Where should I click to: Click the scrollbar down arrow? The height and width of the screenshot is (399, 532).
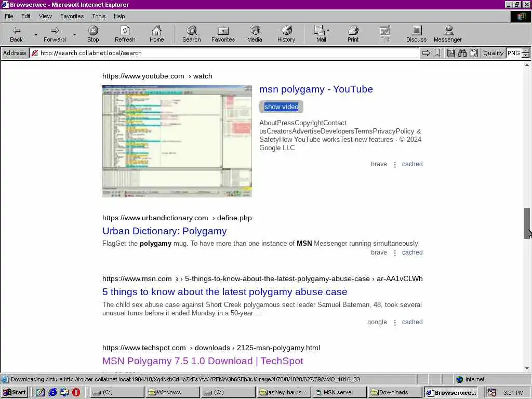(527, 368)
